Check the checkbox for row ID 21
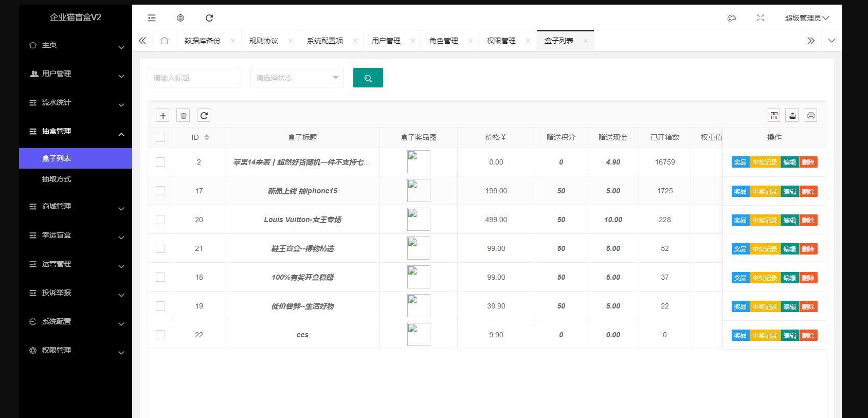This screenshot has width=868, height=418. click(x=160, y=248)
